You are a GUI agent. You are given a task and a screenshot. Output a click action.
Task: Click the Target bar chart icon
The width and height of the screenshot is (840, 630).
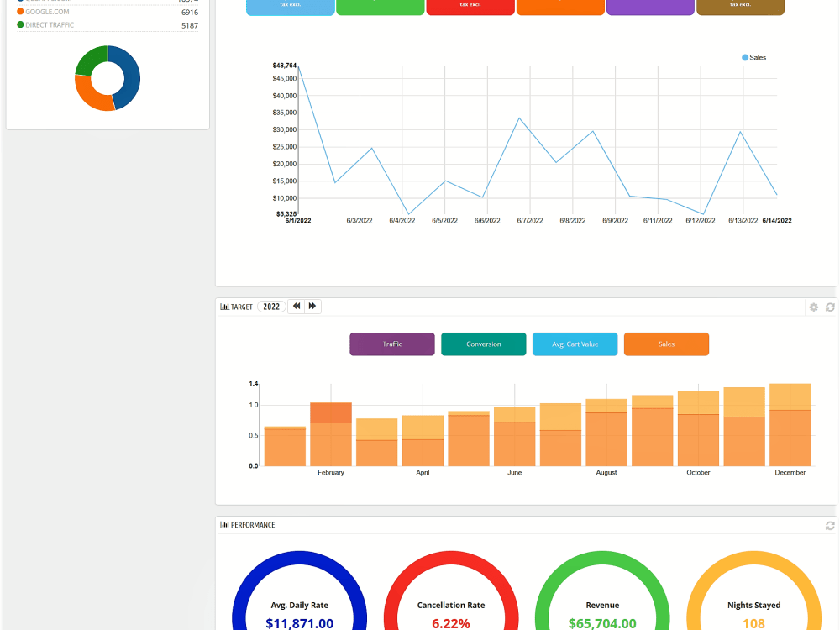(x=224, y=307)
